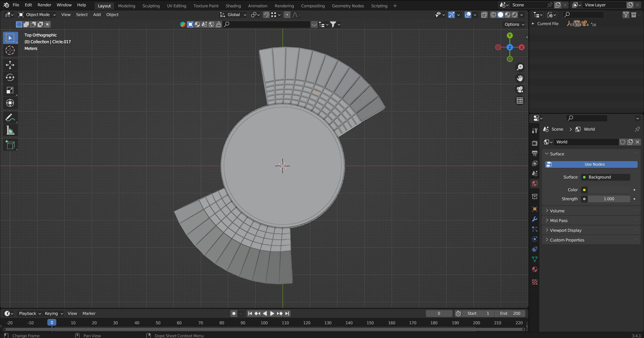The image size is (644, 338).
Task: Toggle the snapping magnet
Action: click(266, 15)
